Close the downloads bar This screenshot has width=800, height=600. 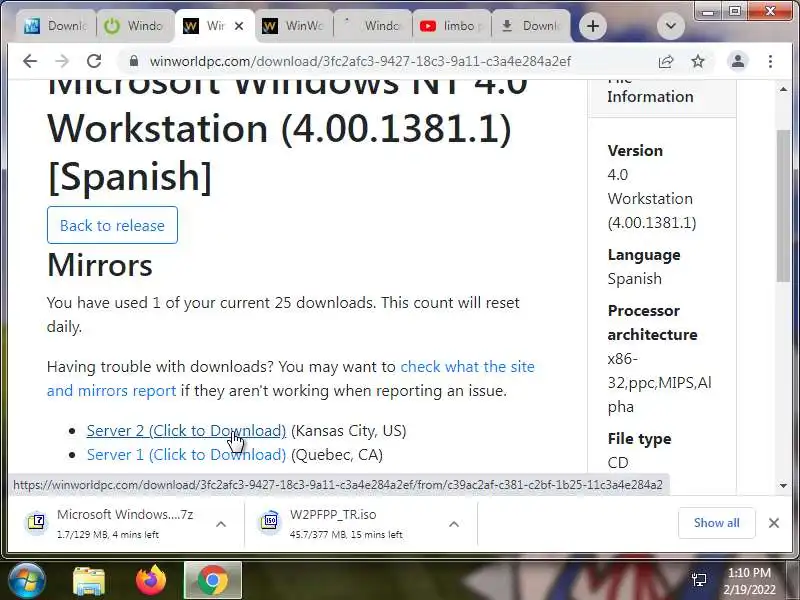pos(773,523)
